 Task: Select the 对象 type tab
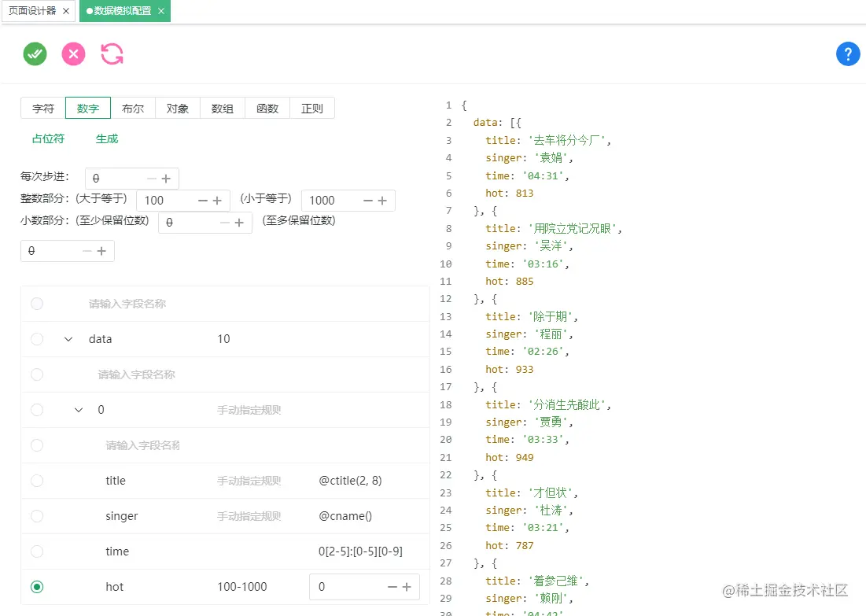pyautogui.click(x=177, y=109)
